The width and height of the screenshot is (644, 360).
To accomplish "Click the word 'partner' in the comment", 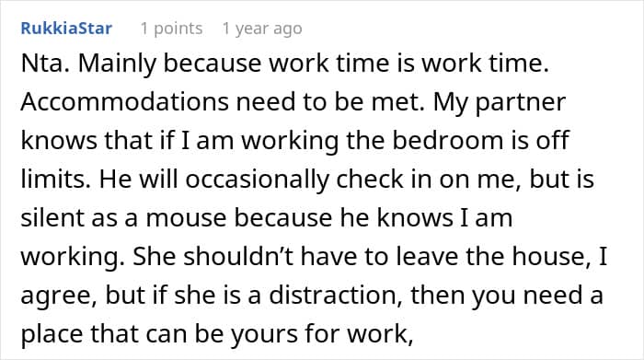I will [x=521, y=102].
